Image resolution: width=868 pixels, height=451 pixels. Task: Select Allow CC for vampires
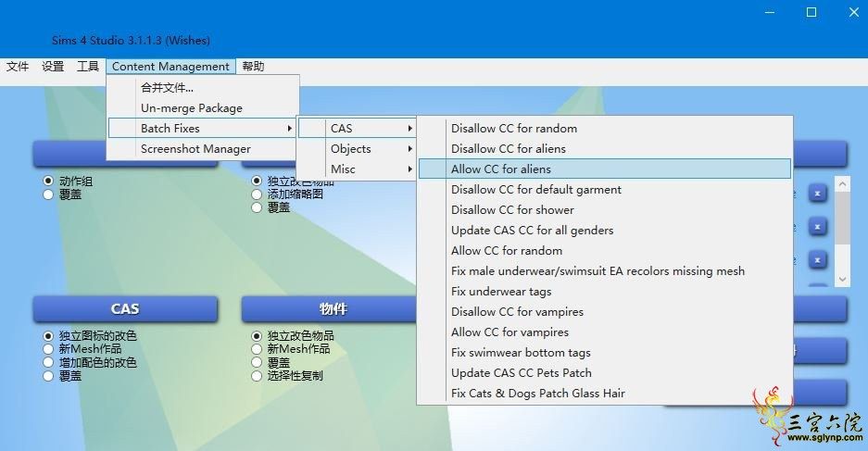pyautogui.click(x=605, y=332)
